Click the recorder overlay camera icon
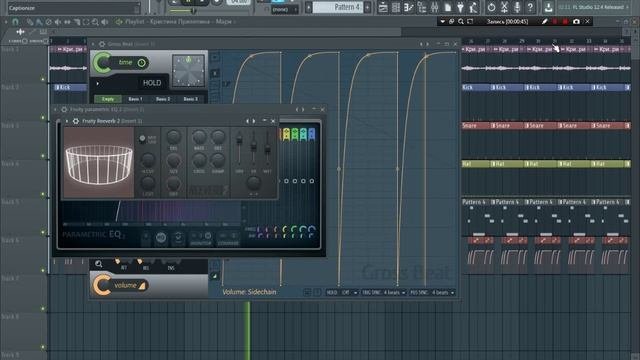Image resolution: width=640 pixels, height=360 pixels. (576, 21)
